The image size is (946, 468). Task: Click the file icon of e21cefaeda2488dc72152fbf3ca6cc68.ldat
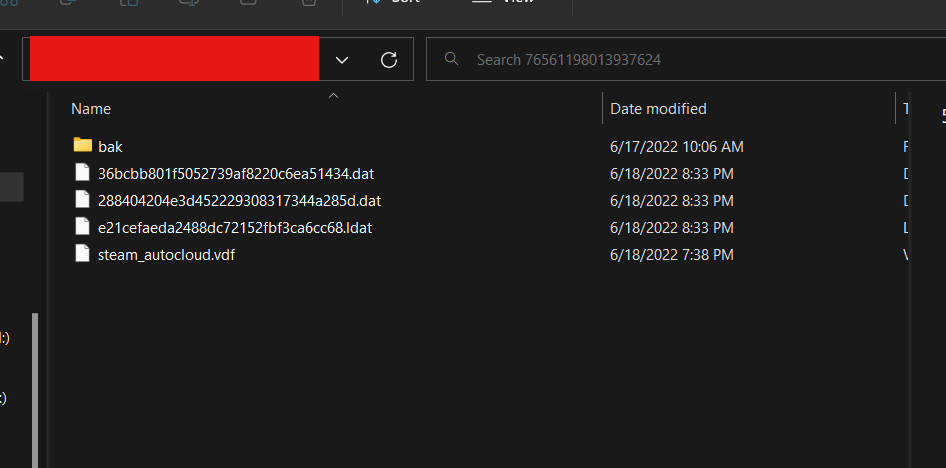83,227
